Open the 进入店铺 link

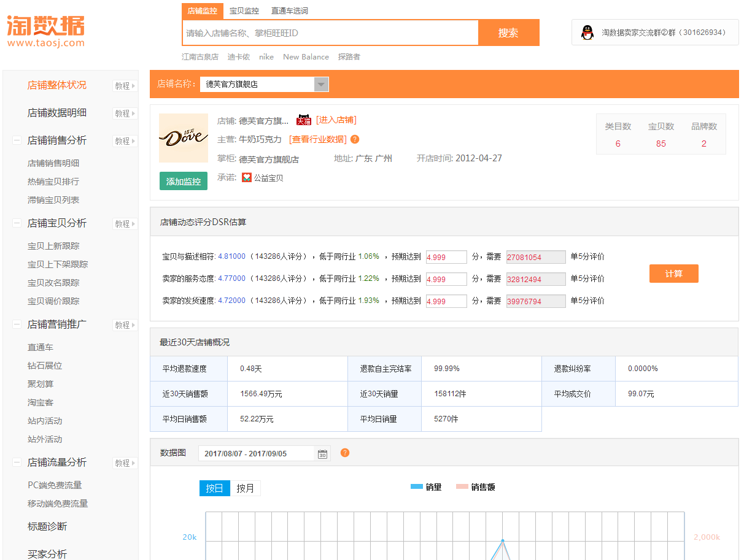point(336,120)
